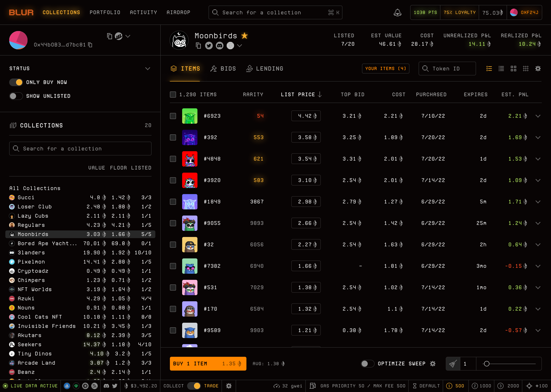Open items table settings gear
This screenshot has width=551, height=392.
pos(538,69)
